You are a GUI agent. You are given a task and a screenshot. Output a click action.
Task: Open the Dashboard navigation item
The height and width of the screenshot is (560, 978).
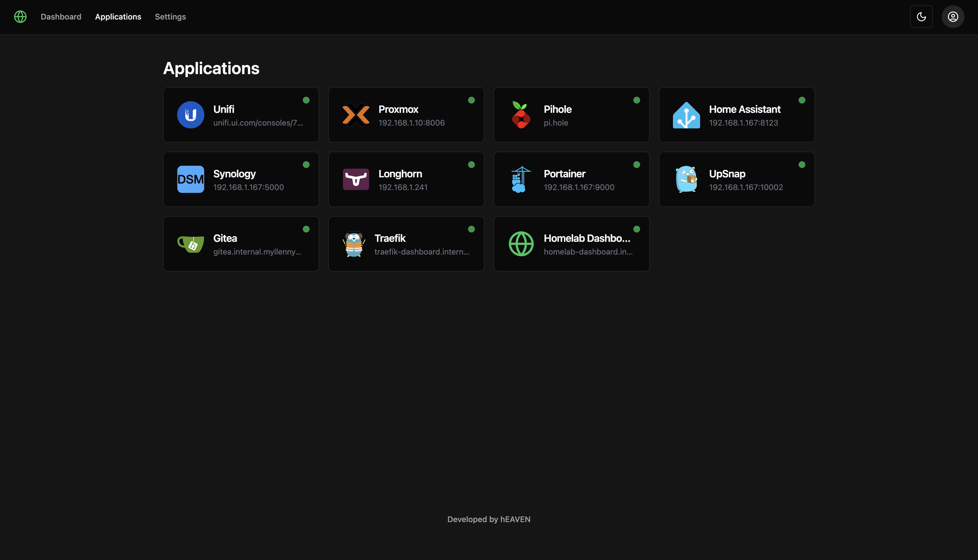click(x=61, y=16)
